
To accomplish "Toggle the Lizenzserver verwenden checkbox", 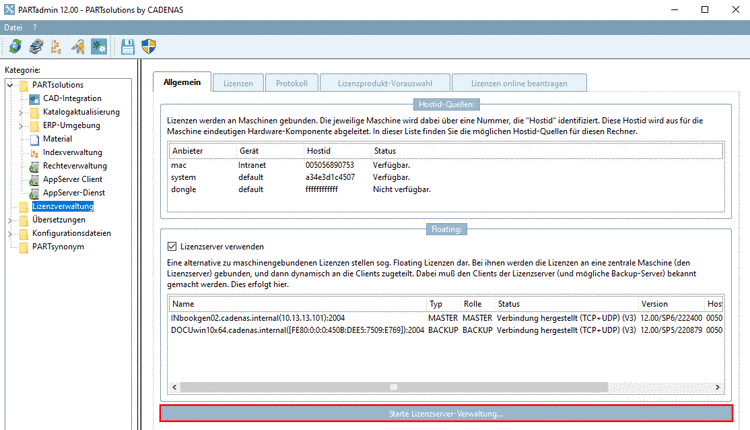I will click(x=172, y=246).
